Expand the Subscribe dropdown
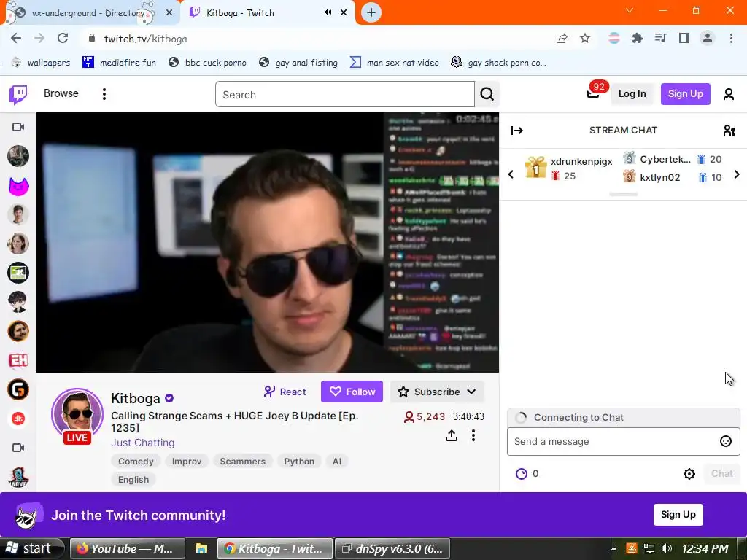This screenshot has height=560, width=747. 471,392
